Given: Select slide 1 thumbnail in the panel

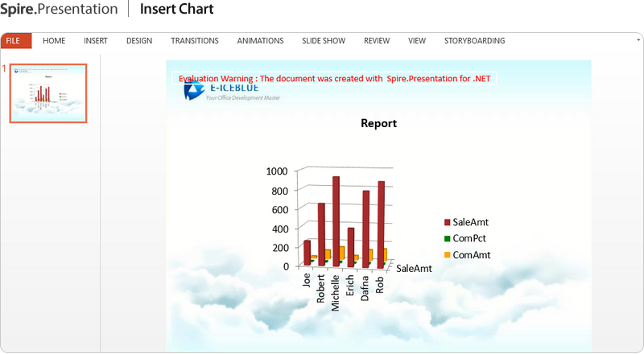Looking at the screenshot, I should coord(47,93).
